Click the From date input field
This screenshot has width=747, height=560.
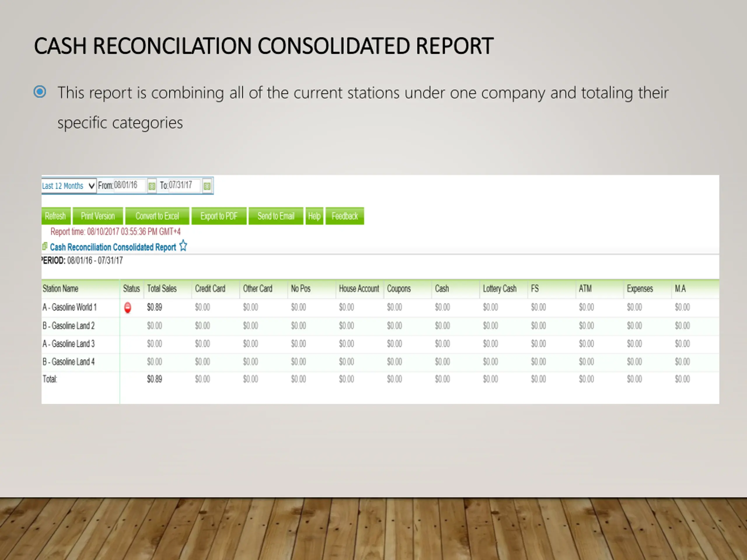pyautogui.click(x=130, y=185)
